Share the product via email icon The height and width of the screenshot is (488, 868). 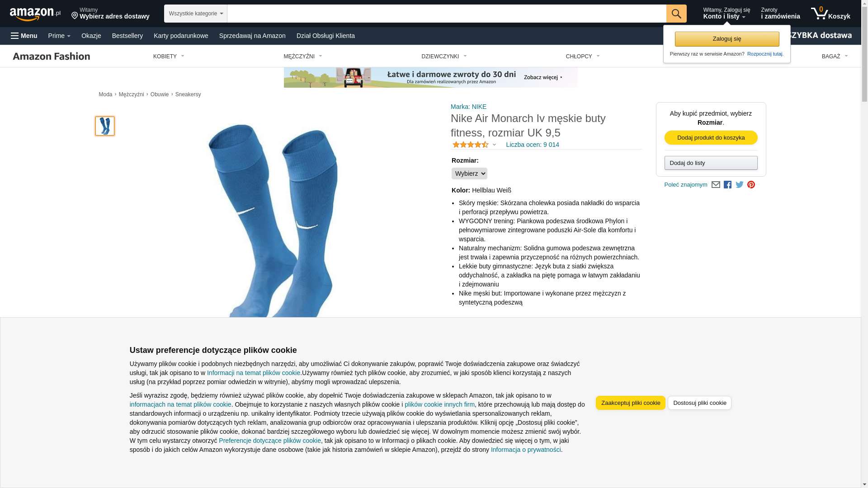click(715, 185)
